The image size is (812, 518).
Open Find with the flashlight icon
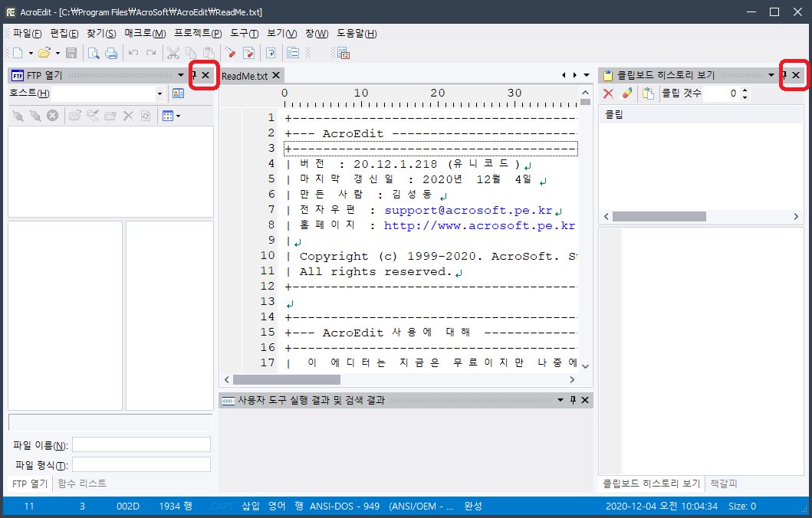point(230,53)
